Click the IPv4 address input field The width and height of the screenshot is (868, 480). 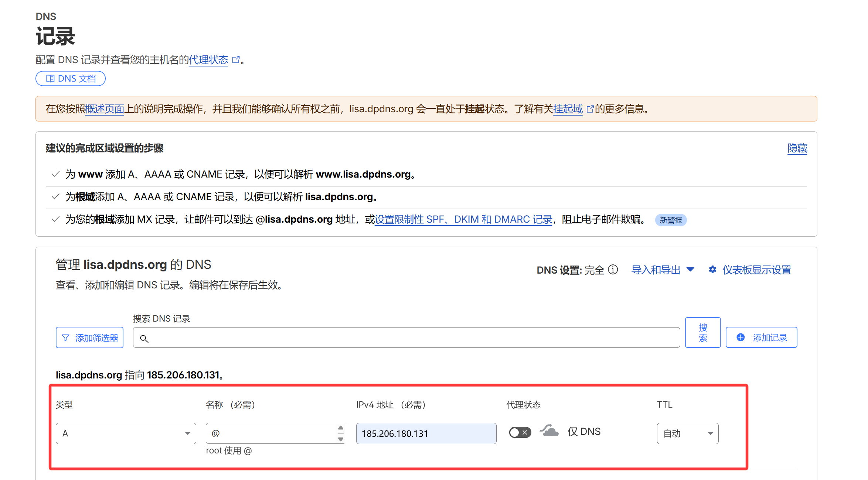(426, 433)
